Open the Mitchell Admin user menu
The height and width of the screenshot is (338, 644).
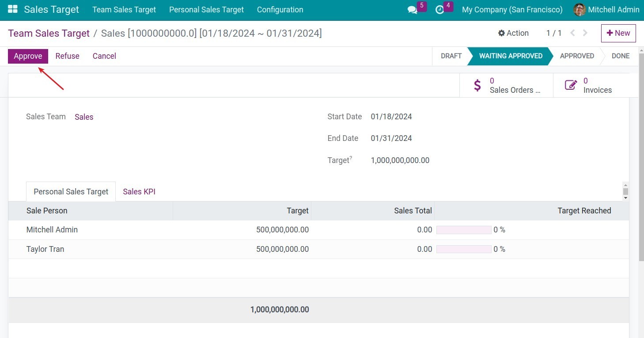(x=606, y=10)
